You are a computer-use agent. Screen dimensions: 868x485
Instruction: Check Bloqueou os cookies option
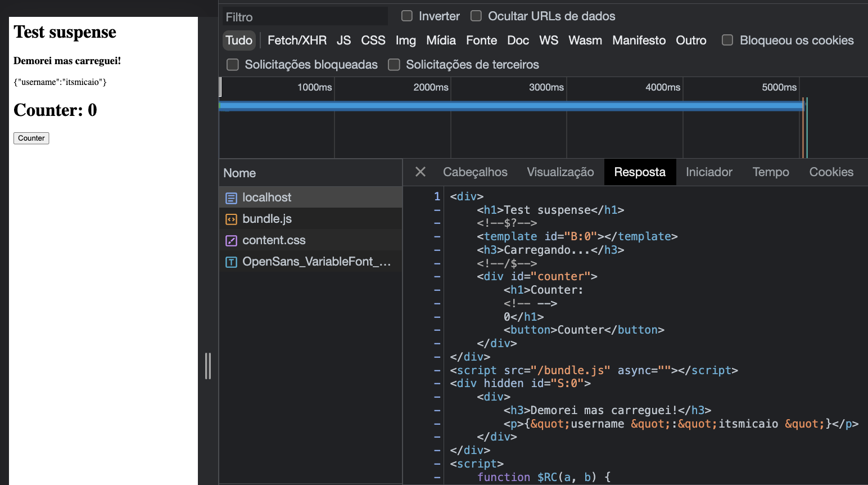pyautogui.click(x=727, y=40)
